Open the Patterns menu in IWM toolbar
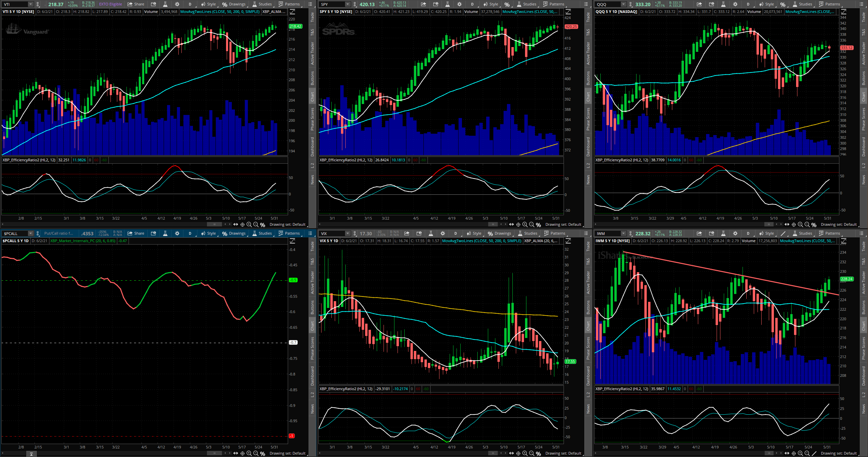The width and height of the screenshot is (868, 457). click(829, 233)
